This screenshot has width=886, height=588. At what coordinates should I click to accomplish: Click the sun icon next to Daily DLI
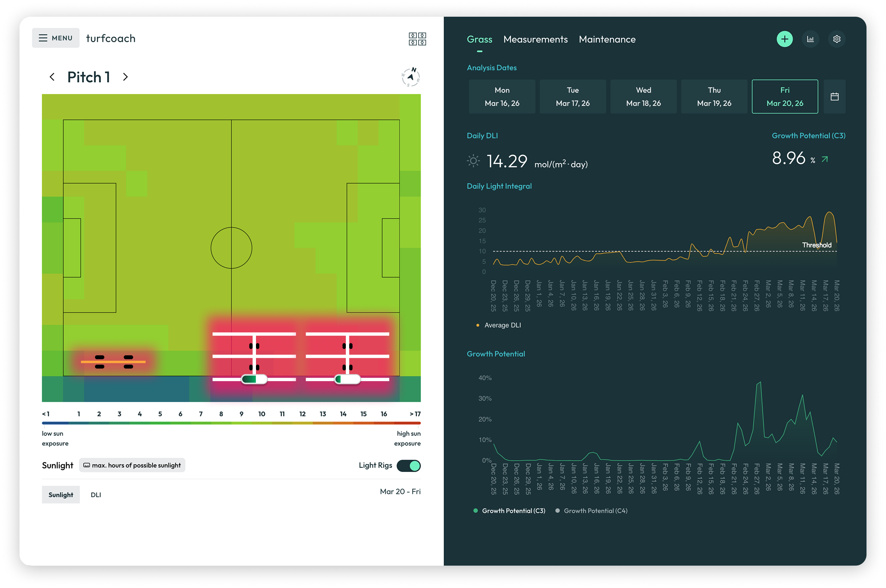pyautogui.click(x=473, y=161)
